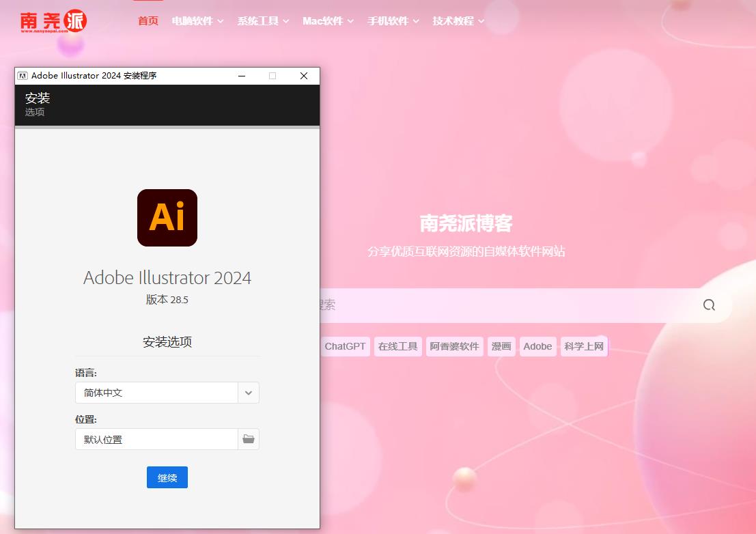
Task: Open the 电脑软件 navigation menu
Action: point(197,20)
